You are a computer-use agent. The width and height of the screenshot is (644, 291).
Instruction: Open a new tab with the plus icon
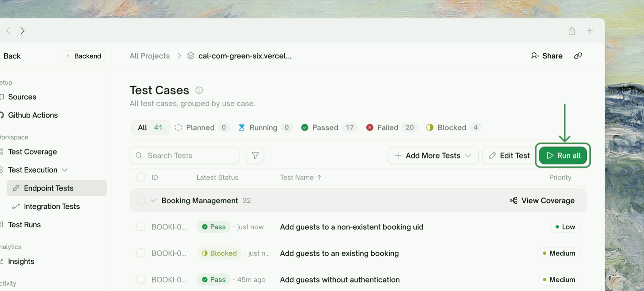(590, 31)
